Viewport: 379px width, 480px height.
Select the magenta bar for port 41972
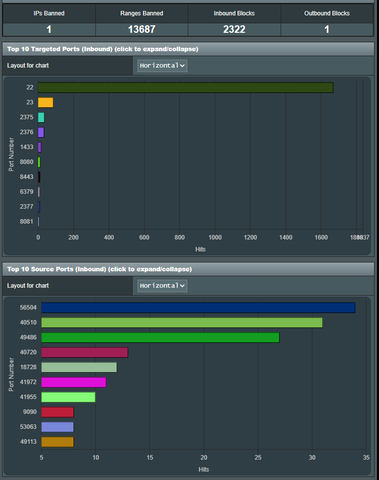pyautogui.click(x=74, y=382)
